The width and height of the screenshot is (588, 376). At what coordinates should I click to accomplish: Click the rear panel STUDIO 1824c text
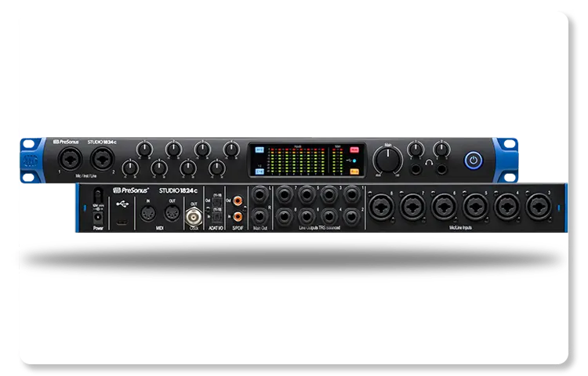pos(178,190)
